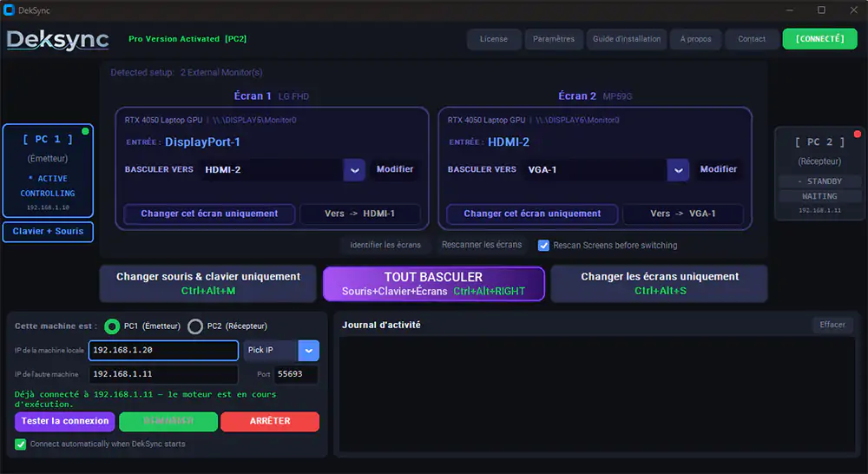Screen dimensions: 868x474
Task: Click Identifier les écrans
Action: 385,245
